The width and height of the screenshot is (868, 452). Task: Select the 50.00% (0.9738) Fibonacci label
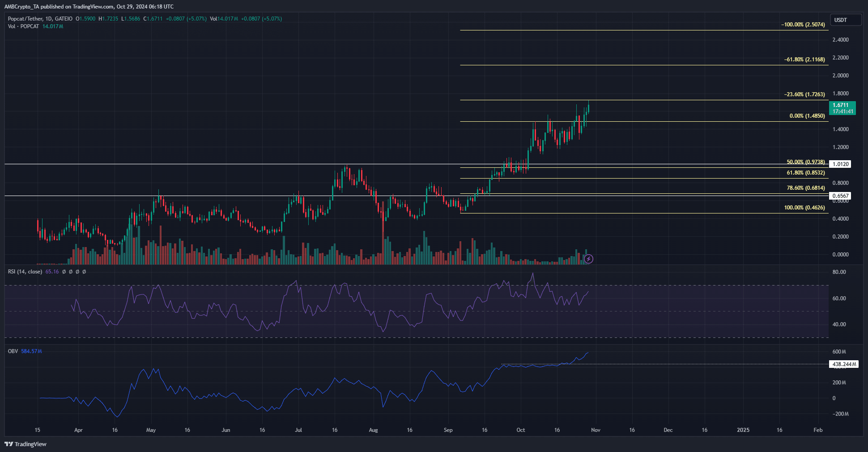[x=806, y=162]
